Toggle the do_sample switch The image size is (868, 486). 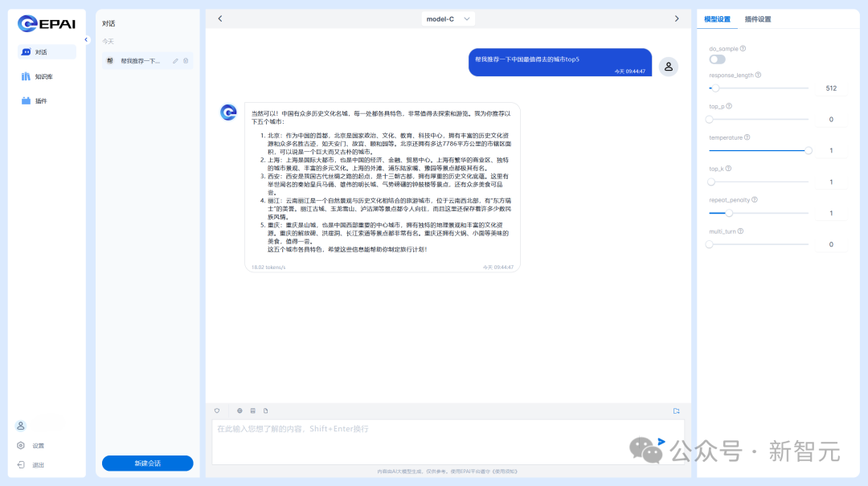pos(717,59)
